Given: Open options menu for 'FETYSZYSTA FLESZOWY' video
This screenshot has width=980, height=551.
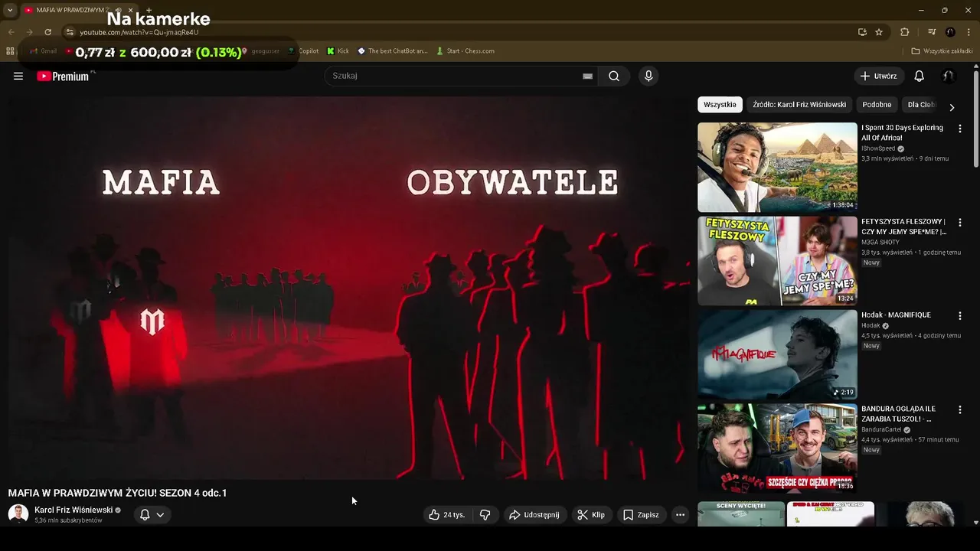Looking at the screenshot, I should pyautogui.click(x=959, y=223).
